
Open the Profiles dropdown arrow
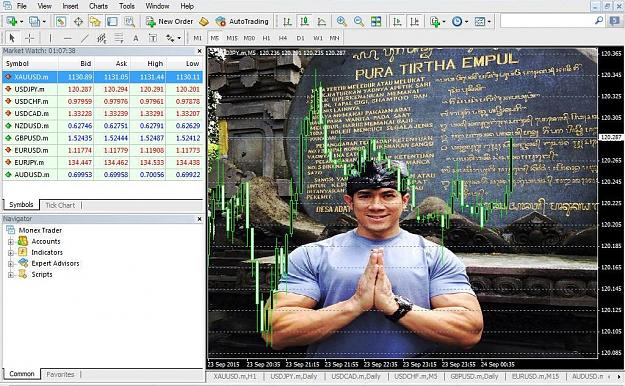pos(44,22)
